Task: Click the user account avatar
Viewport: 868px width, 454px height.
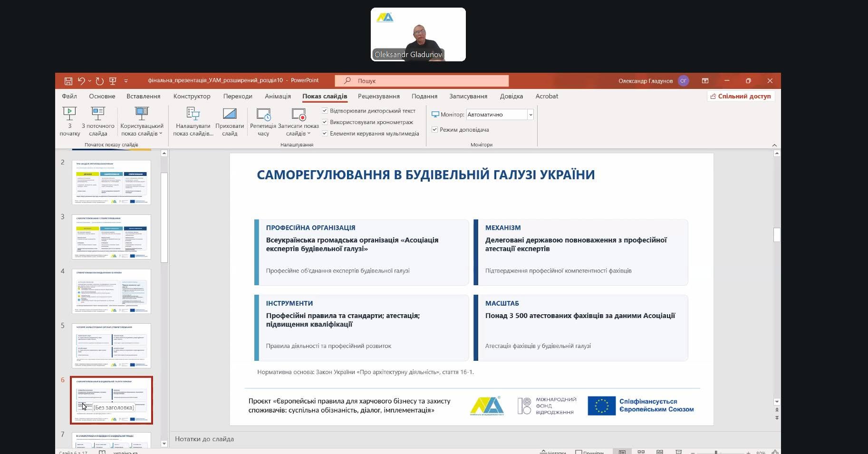Action: [x=683, y=81]
